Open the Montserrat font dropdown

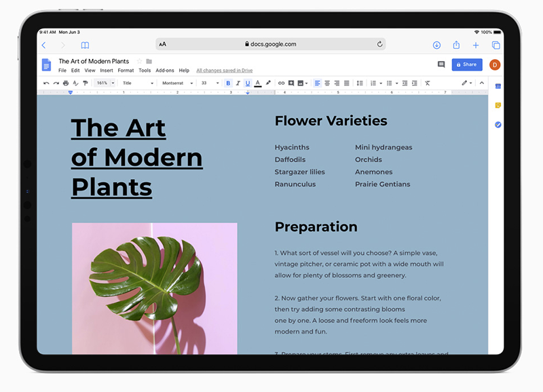pyautogui.click(x=177, y=83)
